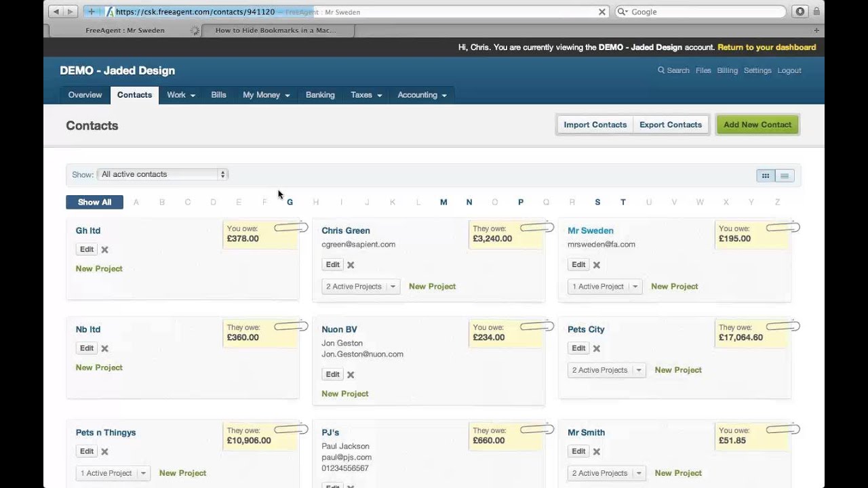Viewport: 868px width, 488px height.
Task: Click Return to your dashboard link
Action: 766,47
